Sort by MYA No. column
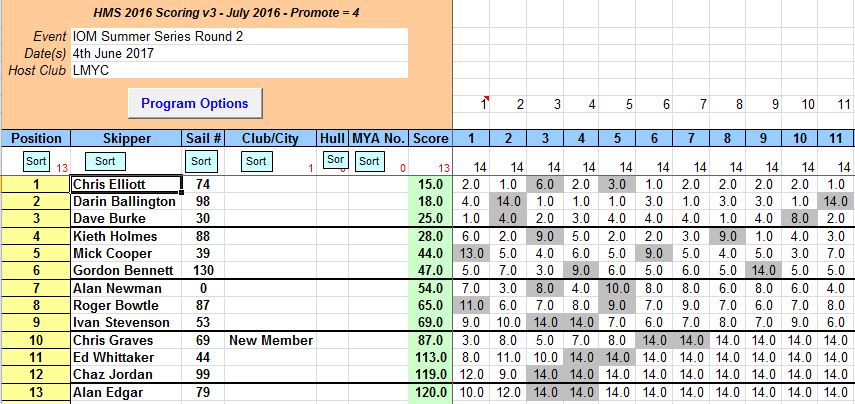Image resolution: width=855 pixels, height=404 pixels. (x=370, y=161)
